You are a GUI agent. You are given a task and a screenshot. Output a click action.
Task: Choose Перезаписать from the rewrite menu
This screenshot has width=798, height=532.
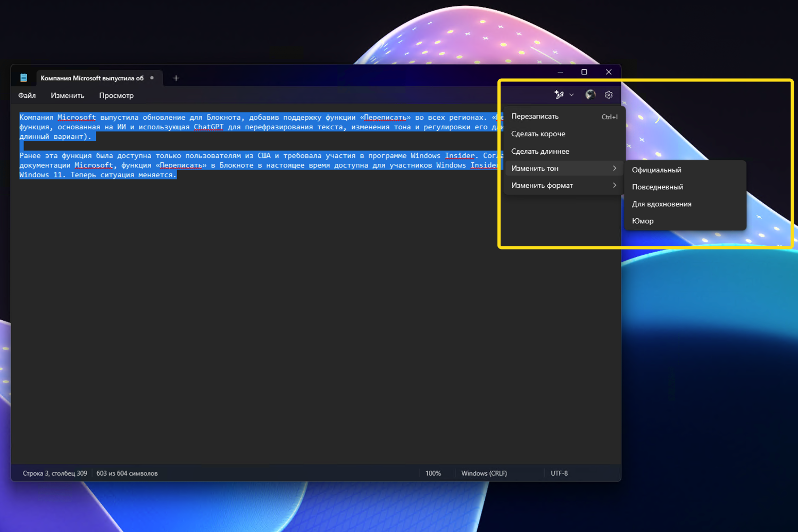pos(564,117)
